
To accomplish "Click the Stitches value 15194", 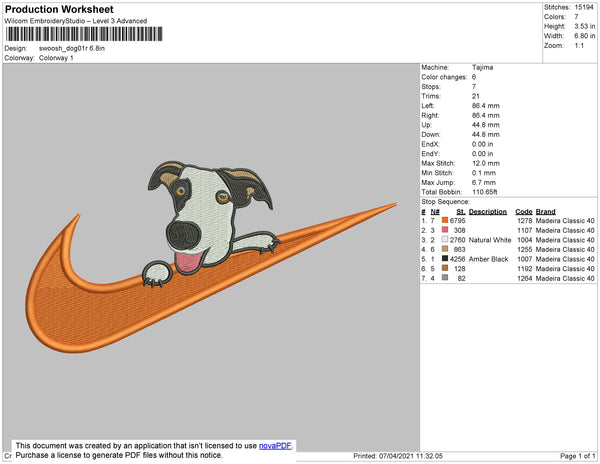I will [584, 7].
